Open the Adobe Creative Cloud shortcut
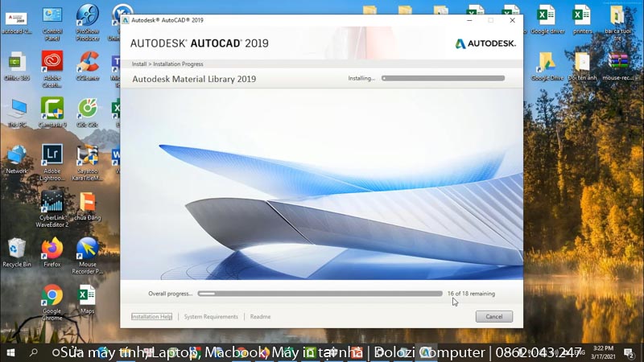This screenshot has width=644, height=362. (52, 62)
